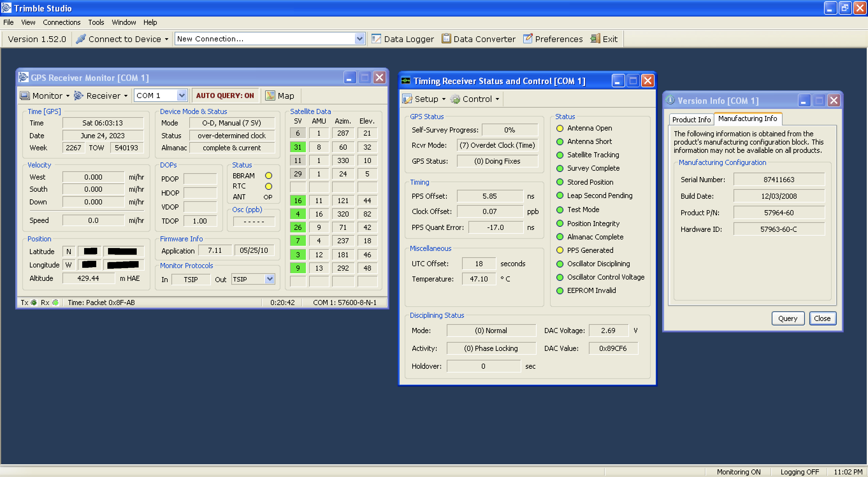Open the Data Converter tool
The width and height of the screenshot is (868, 477).
479,39
